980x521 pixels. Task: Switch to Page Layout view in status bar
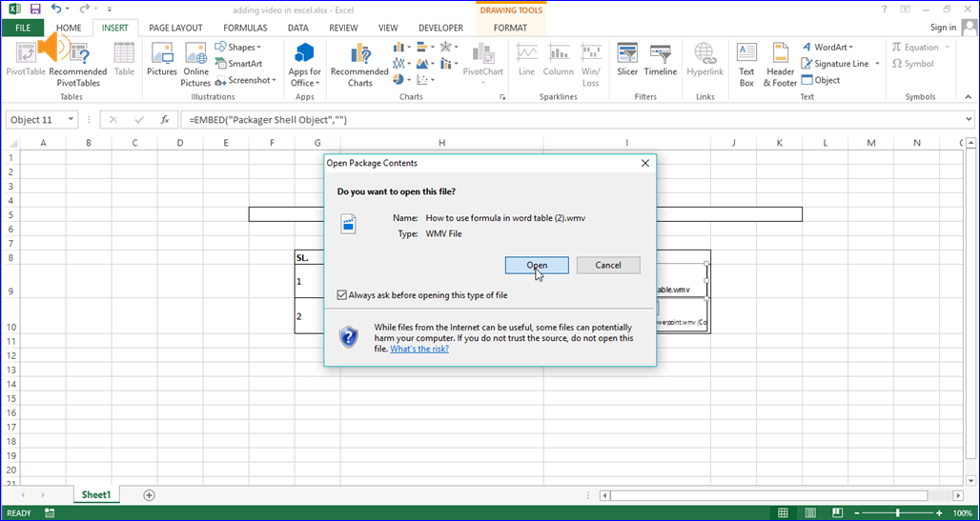(x=810, y=512)
